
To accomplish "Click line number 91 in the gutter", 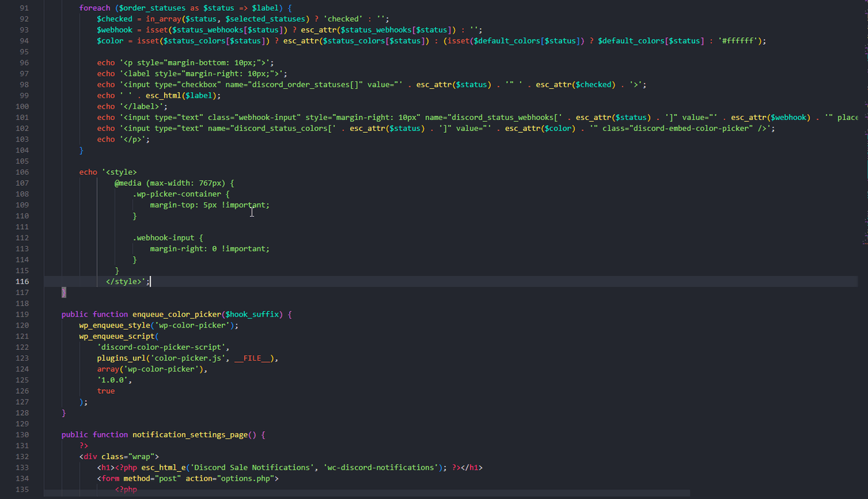I will click(24, 8).
